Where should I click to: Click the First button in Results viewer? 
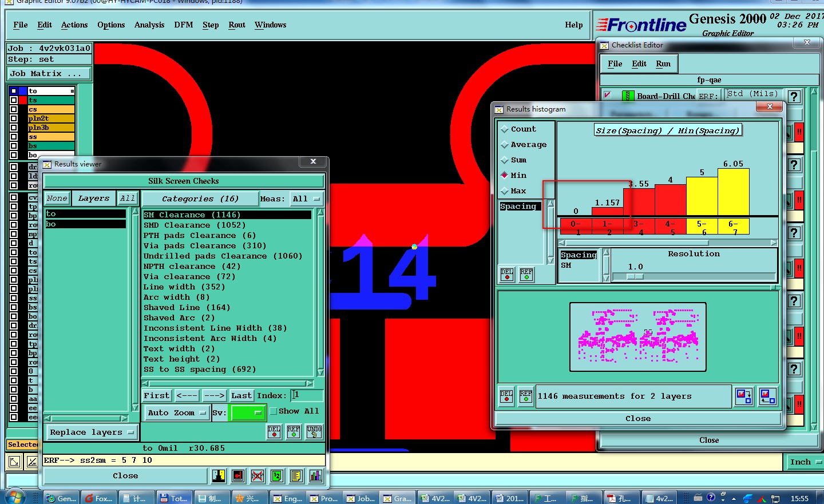(157, 395)
